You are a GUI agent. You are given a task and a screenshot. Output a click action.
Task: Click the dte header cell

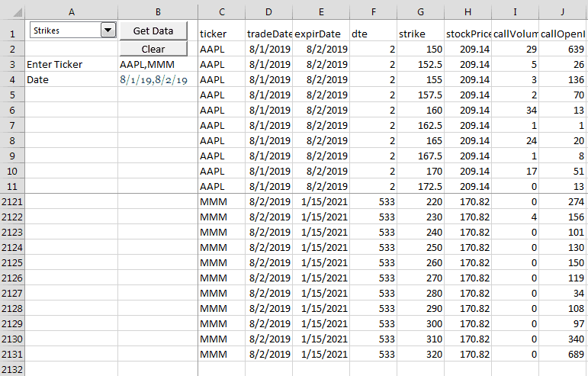click(373, 34)
